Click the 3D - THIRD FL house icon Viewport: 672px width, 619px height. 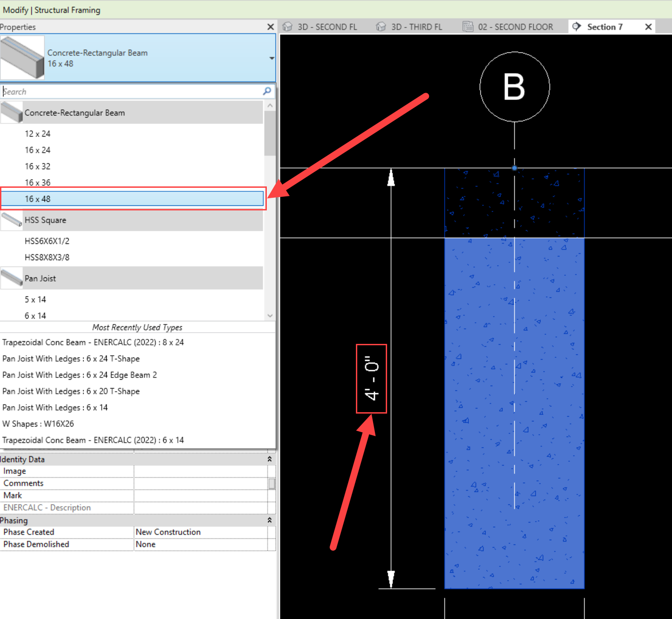click(381, 27)
